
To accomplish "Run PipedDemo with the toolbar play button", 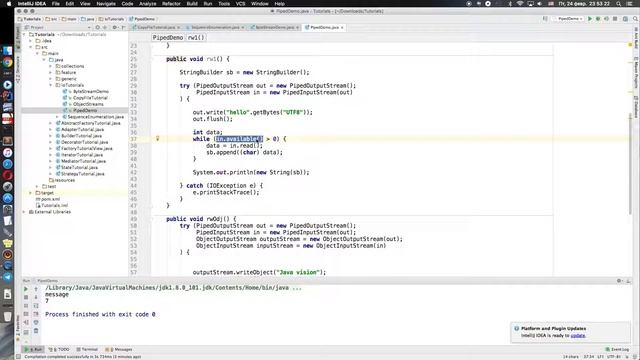I will (590, 19).
